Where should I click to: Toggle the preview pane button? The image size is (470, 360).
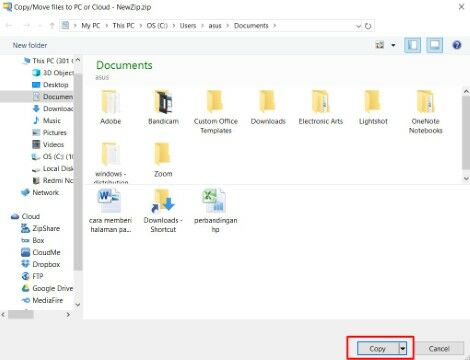[435, 45]
